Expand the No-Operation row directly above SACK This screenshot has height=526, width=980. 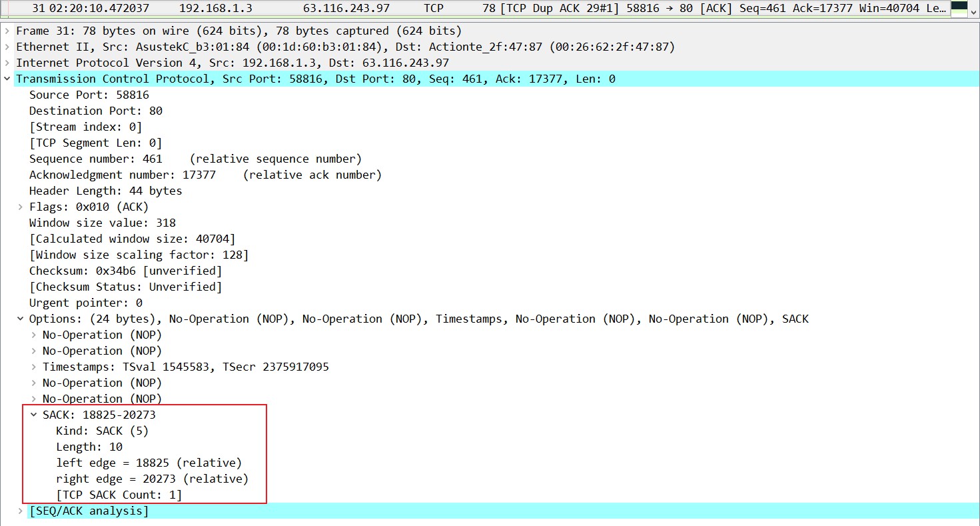coord(34,399)
